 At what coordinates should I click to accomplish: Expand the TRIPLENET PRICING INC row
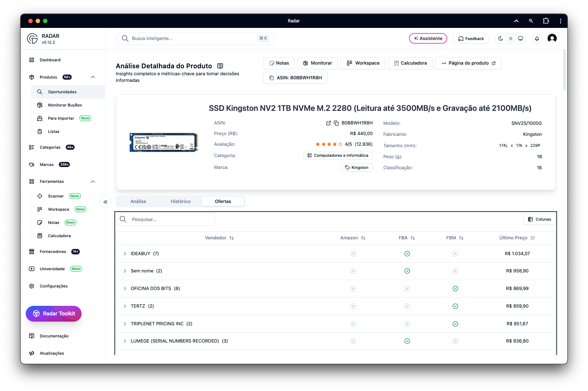click(125, 324)
